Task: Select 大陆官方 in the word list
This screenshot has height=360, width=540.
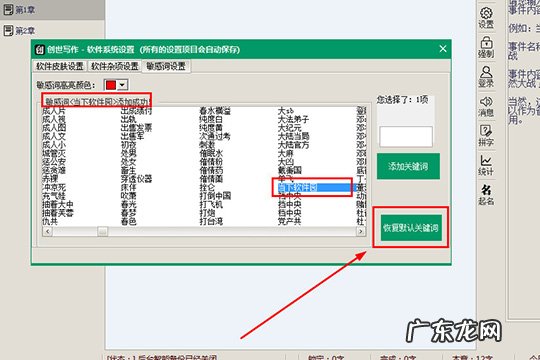Action: click(293, 145)
